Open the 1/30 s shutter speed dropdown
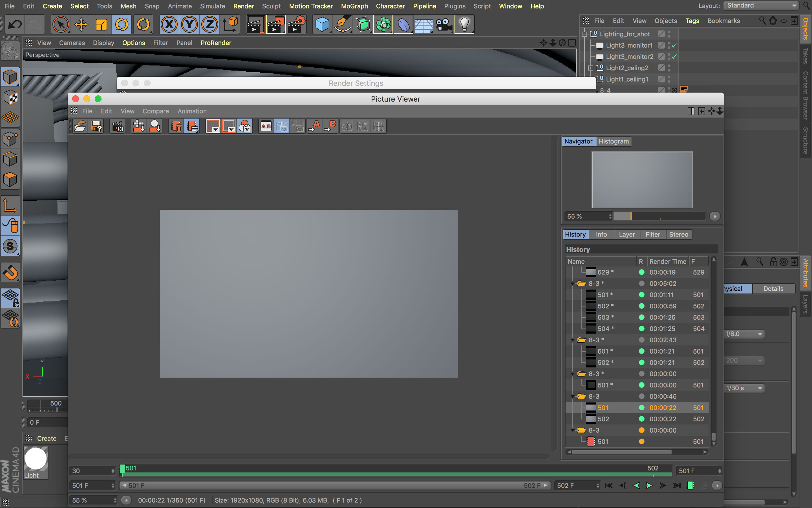The height and width of the screenshot is (508, 812). click(744, 388)
